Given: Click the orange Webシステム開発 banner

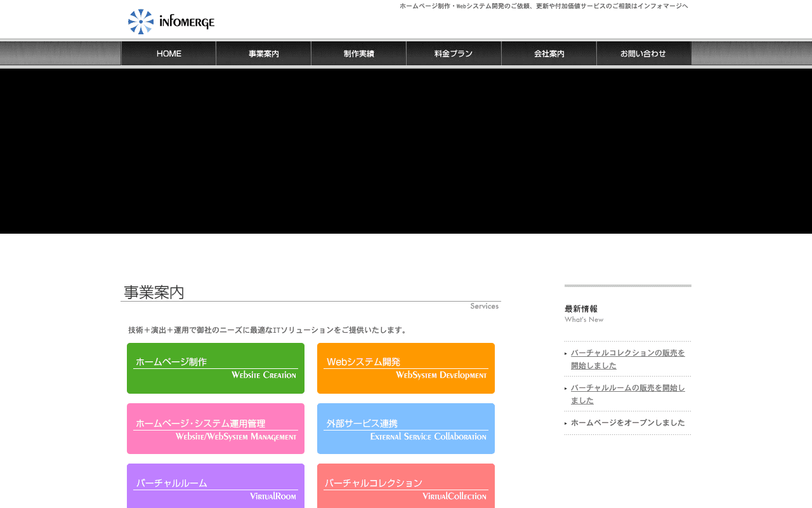Looking at the screenshot, I should pyautogui.click(x=406, y=368).
